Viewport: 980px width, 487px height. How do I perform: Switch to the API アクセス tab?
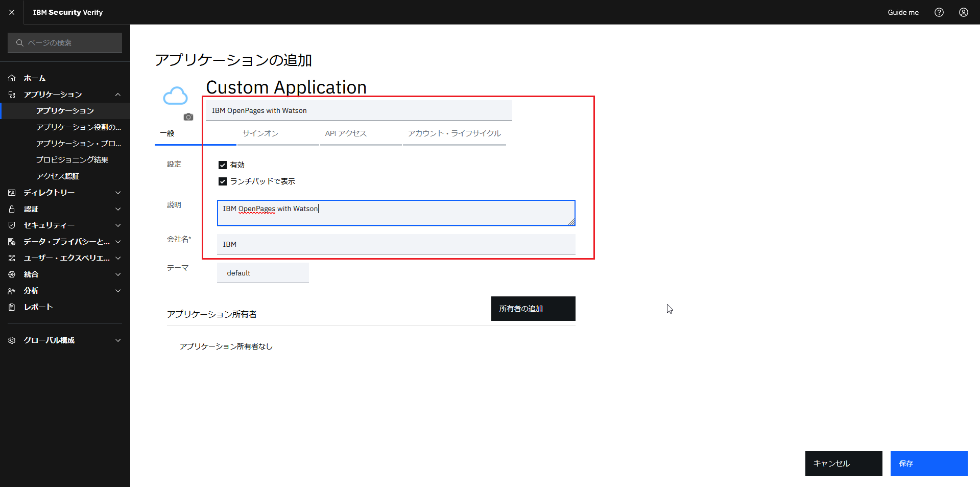361,133
